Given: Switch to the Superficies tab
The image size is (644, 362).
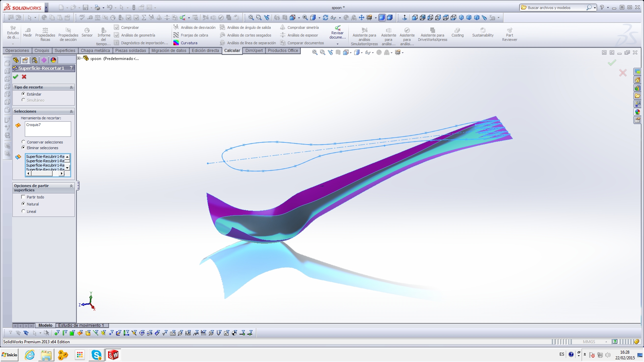Looking at the screenshot, I should click(x=65, y=51).
